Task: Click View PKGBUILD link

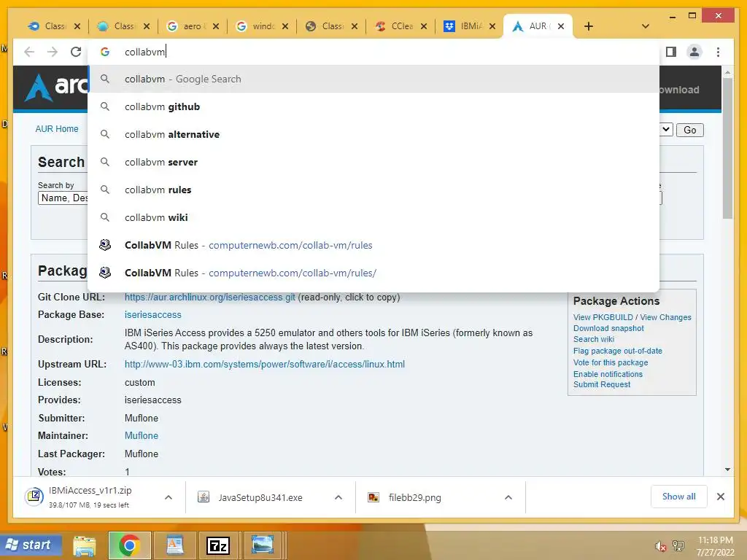Action: point(603,317)
